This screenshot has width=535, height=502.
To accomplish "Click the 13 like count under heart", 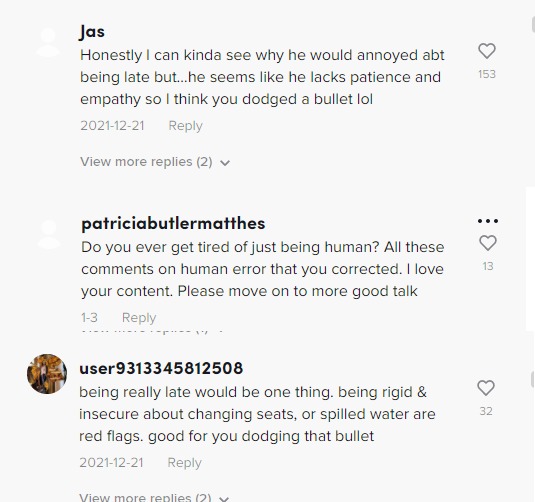I will (x=488, y=266).
